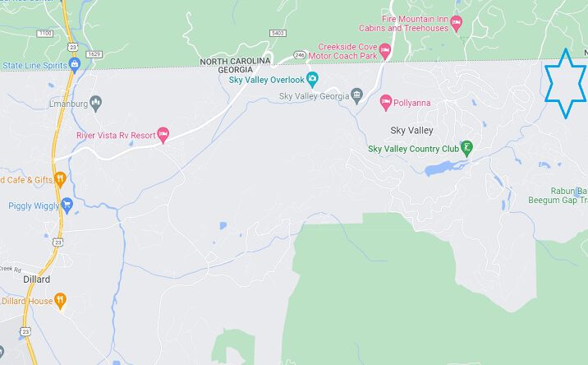This screenshot has height=365, width=588.
Task: Select the River Vista Rv Resort pin
Action: click(x=163, y=135)
